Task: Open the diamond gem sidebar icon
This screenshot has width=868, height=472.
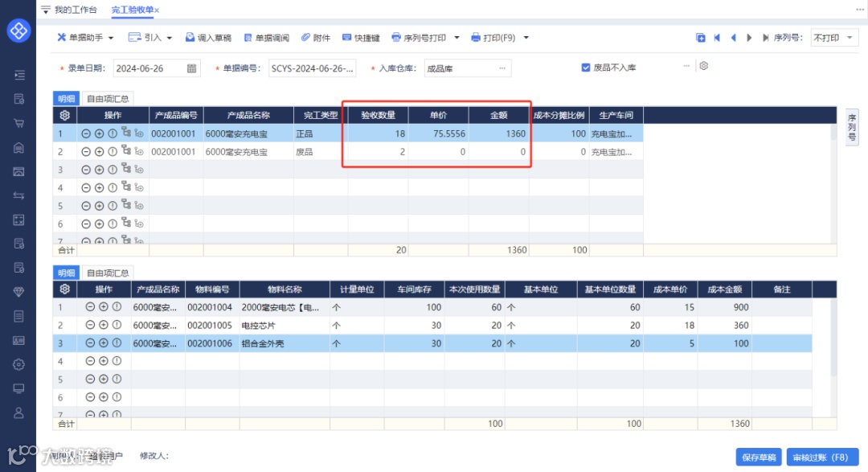Action: click(x=18, y=292)
